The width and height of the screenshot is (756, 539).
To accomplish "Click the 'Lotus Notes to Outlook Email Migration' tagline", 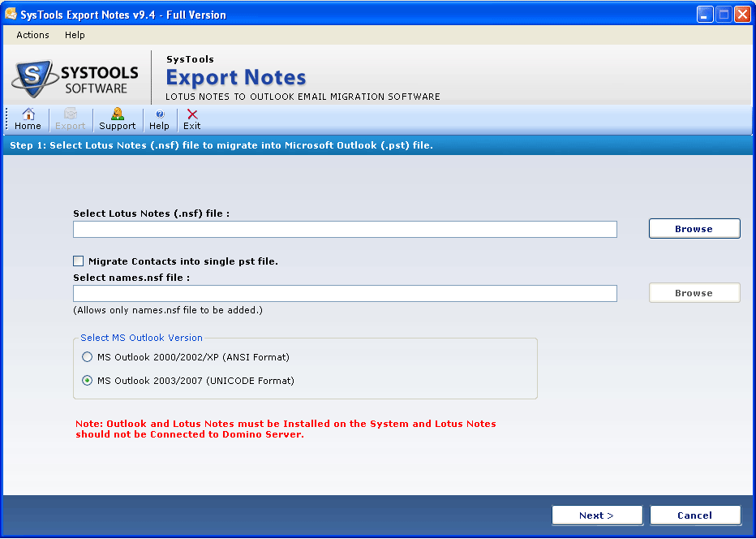I will [x=303, y=97].
